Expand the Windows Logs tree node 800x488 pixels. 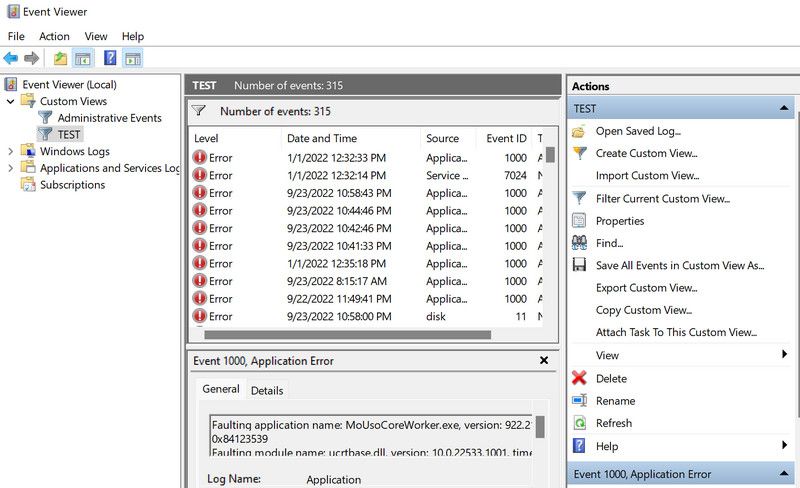11,151
